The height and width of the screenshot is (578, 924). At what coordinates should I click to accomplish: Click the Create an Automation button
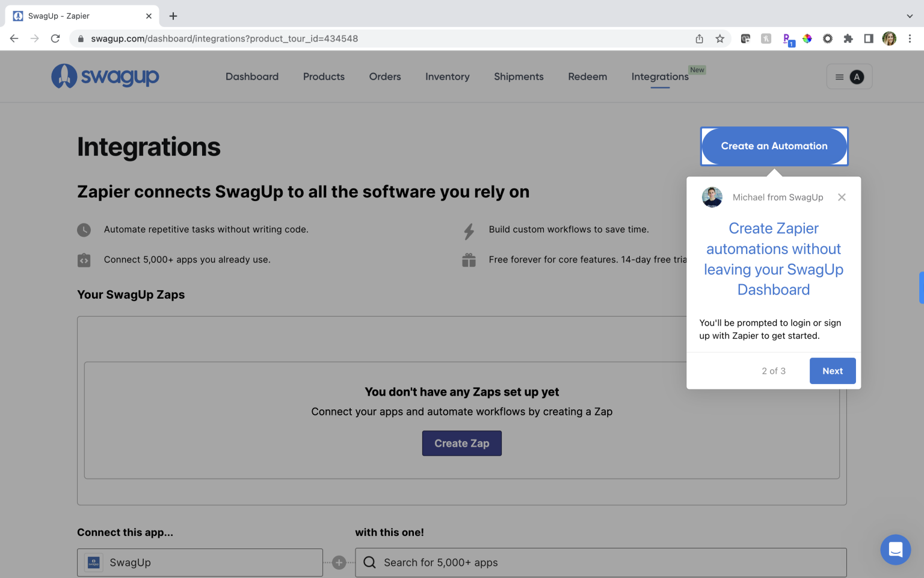click(x=774, y=146)
